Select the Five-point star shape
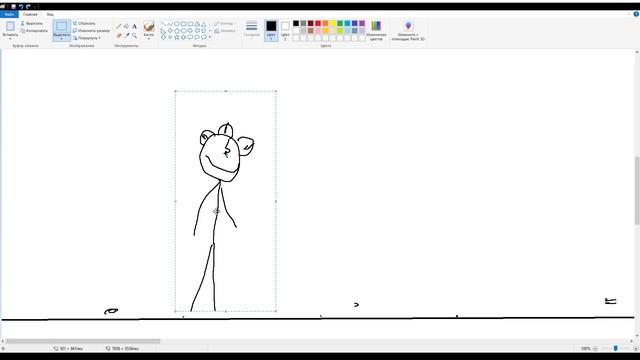 (177, 37)
